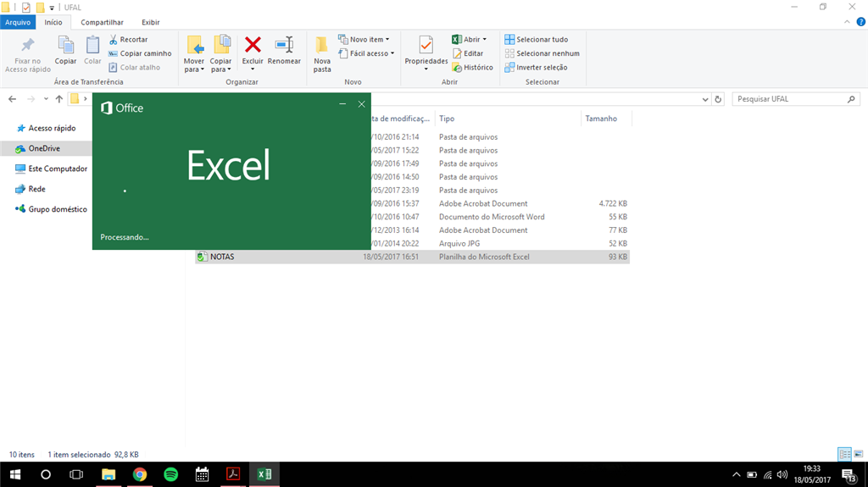This screenshot has height=487, width=868.
Task: Select Rede in navigation pane
Action: click(x=31, y=189)
